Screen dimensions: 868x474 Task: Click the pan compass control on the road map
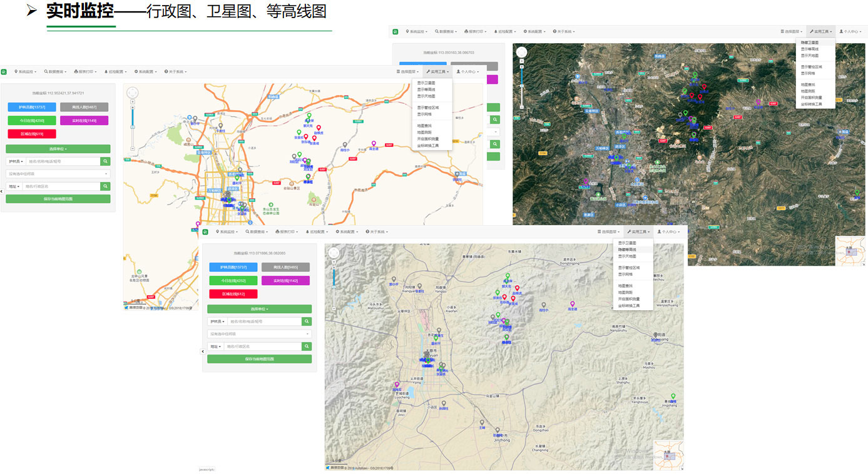pyautogui.click(x=132, y=93)
